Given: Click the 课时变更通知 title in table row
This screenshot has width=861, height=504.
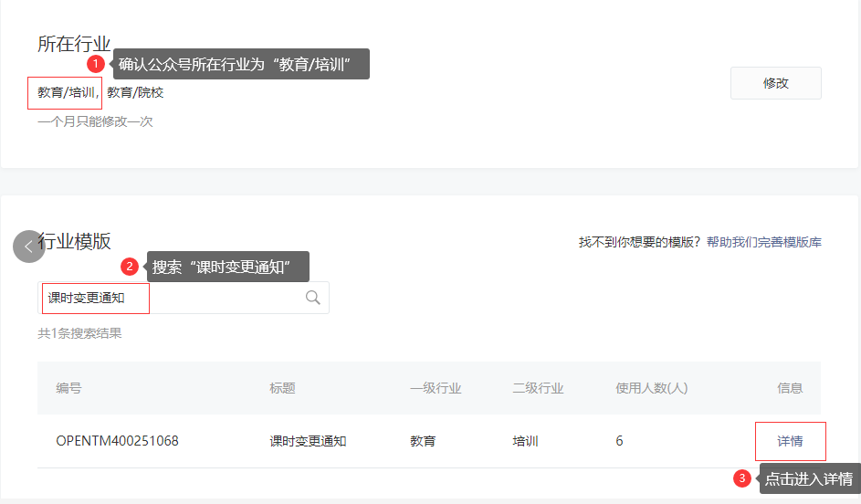Looking at the screenshot, I should pos(308,441).
